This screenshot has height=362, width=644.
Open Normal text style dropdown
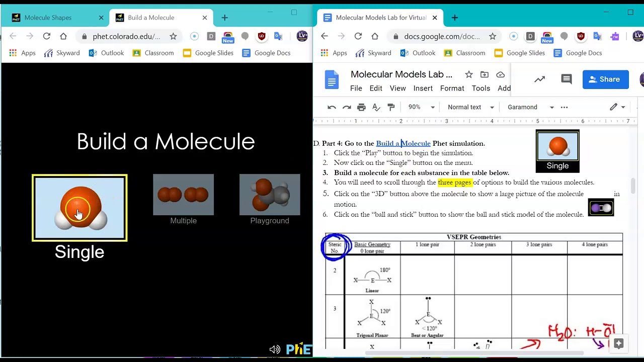(x=471, y=107)
